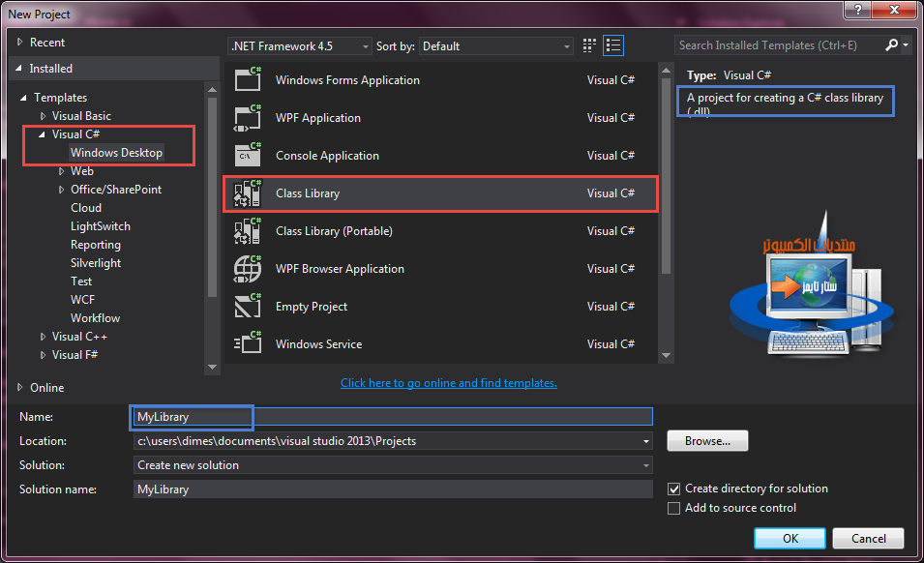Click template list scroll down arrow

point(666,355)
